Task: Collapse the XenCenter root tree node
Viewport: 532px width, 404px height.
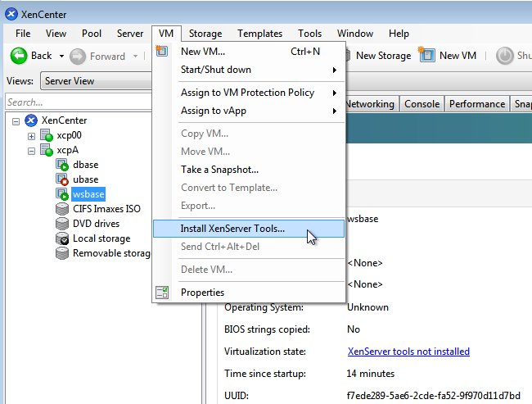Action: point(16,121)
